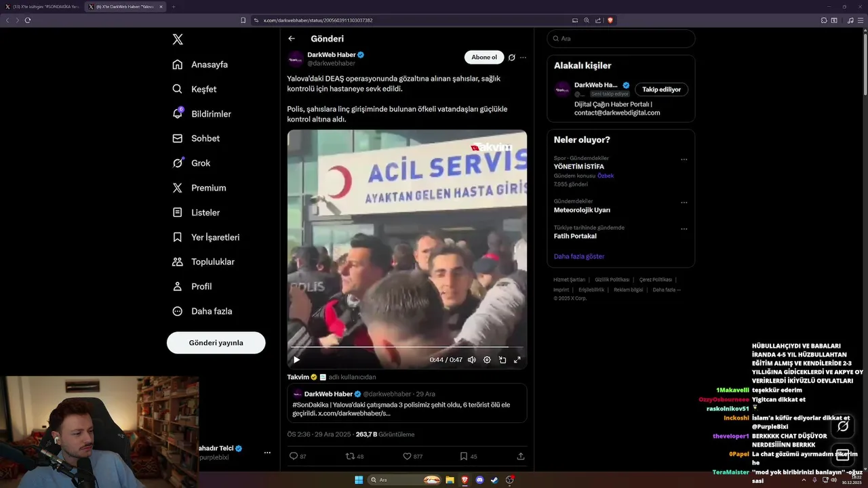Open Keşfet explore page
The height and width of the screenshot is (488, 868).
tap(194, 89)
